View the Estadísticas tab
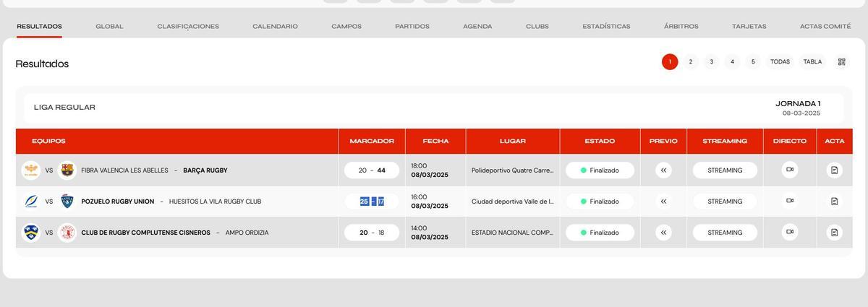 606,26
